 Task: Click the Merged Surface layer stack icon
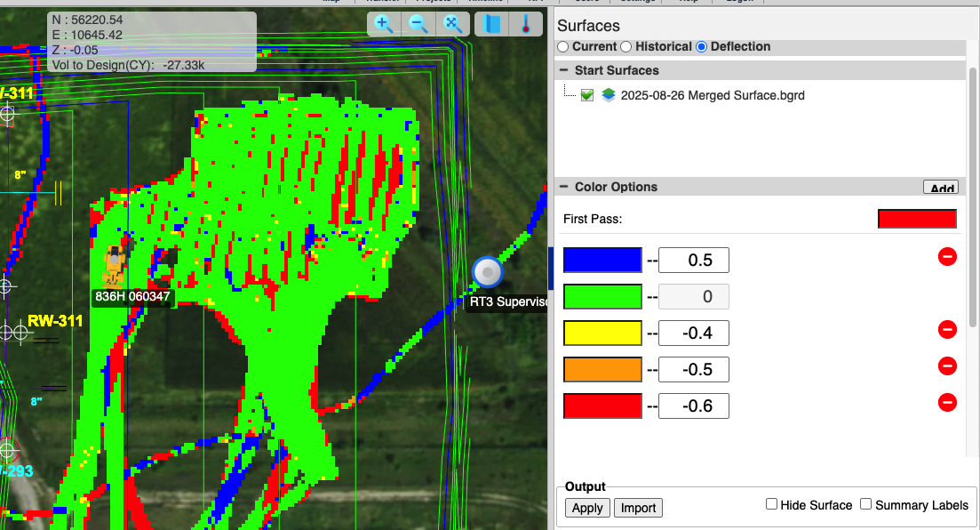coord(608,95)
